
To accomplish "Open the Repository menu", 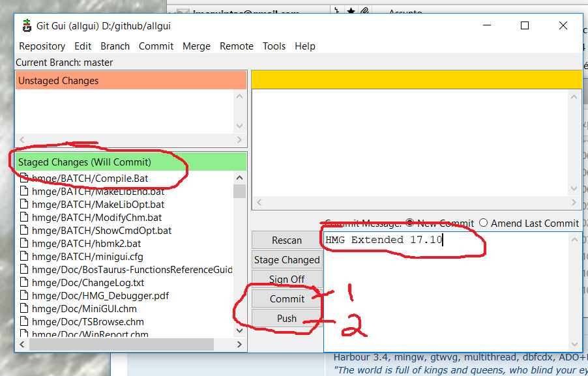I will coord(42,46).
